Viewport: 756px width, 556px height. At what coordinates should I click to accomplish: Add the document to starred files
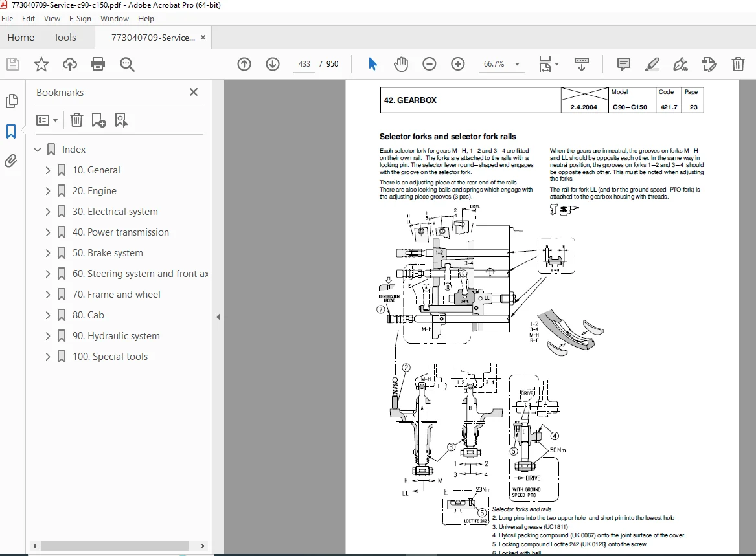point(41,64)
